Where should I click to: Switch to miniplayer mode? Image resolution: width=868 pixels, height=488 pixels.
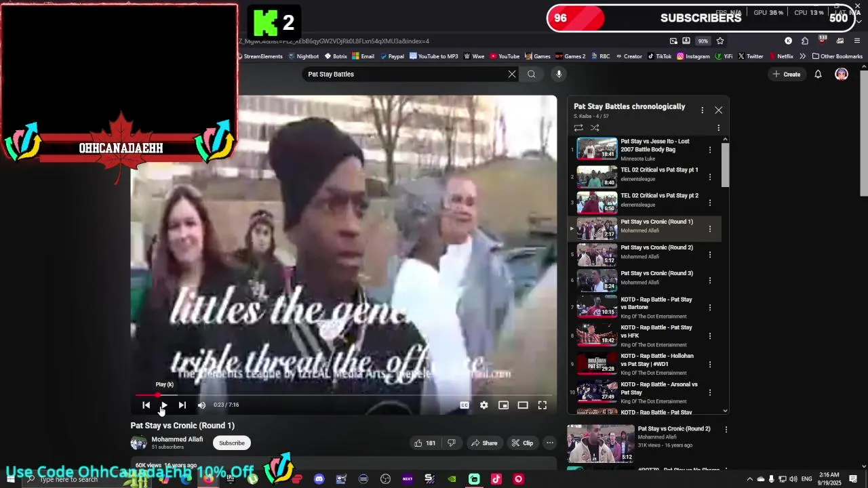pyautogui.click(x=503, y=405)
